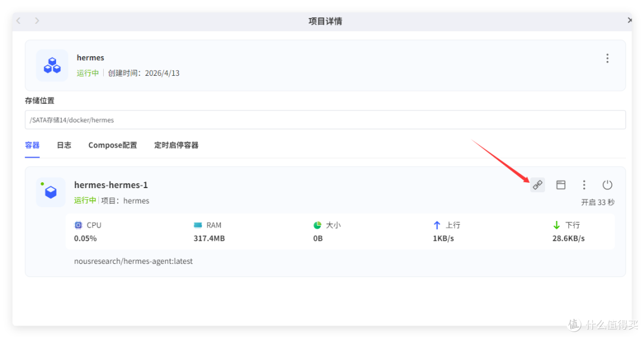
Task: Click the 0B size value
Action: point(318,238)
